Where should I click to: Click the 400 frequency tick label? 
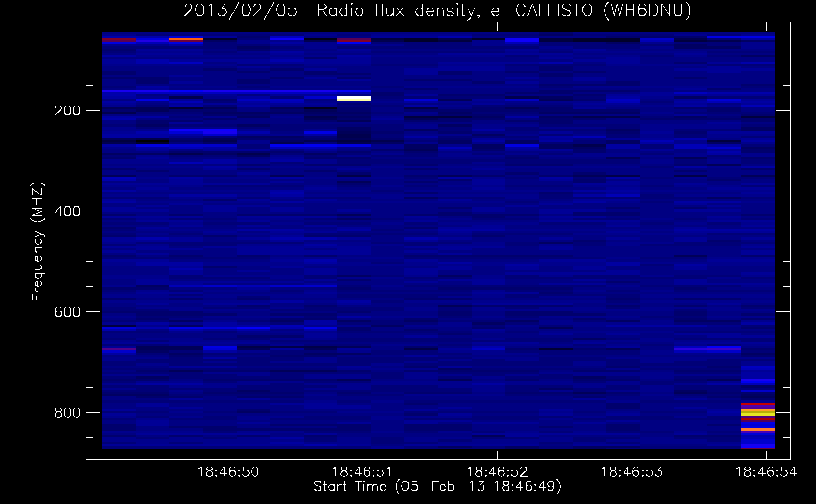coord(68,211)
